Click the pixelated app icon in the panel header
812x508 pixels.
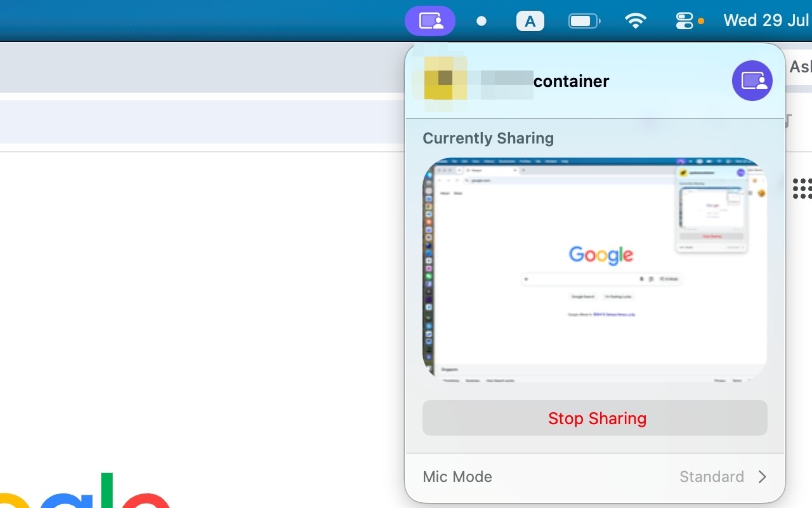click(446, 79)
